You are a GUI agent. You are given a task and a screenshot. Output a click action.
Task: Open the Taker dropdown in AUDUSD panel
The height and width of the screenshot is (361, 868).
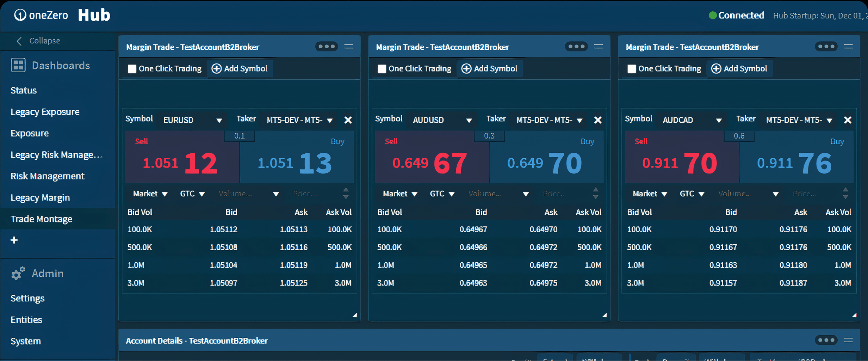[549, 120]
